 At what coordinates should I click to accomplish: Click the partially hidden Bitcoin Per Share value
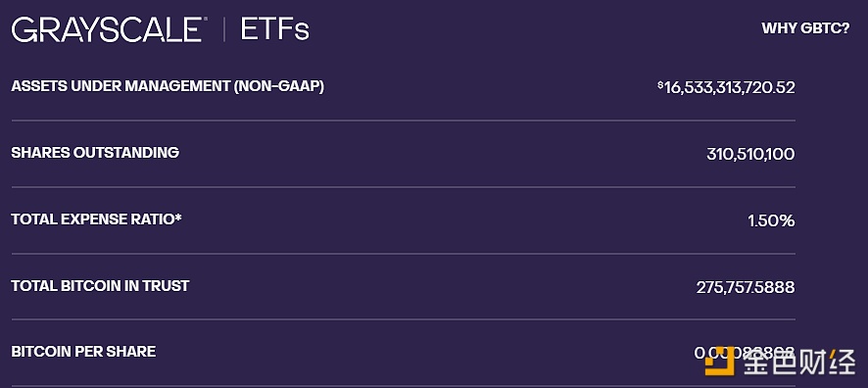coord(745,353)
